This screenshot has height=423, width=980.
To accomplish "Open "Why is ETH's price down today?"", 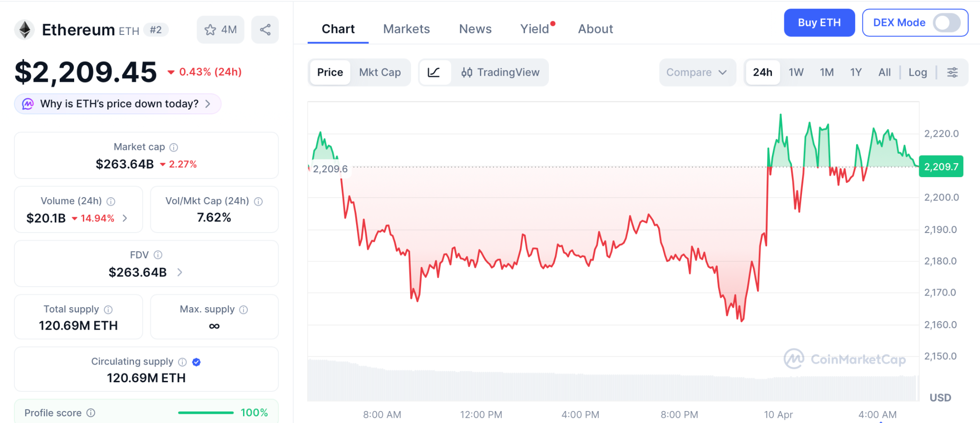I will click(x=119, y=104).
